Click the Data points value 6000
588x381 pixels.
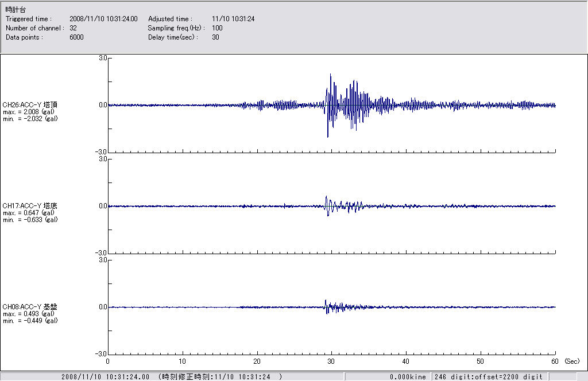pyautogui.click(x=76, y=37)
